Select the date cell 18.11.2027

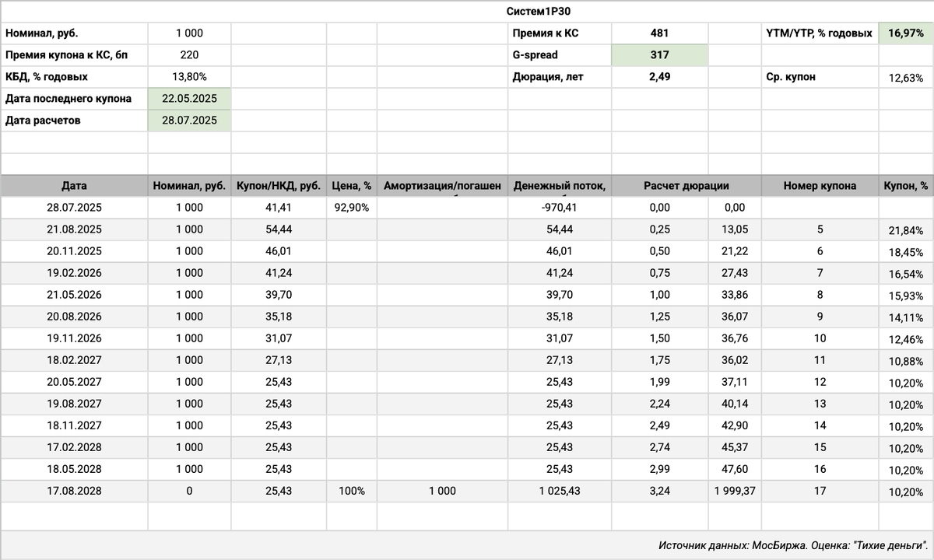(74, 425)
